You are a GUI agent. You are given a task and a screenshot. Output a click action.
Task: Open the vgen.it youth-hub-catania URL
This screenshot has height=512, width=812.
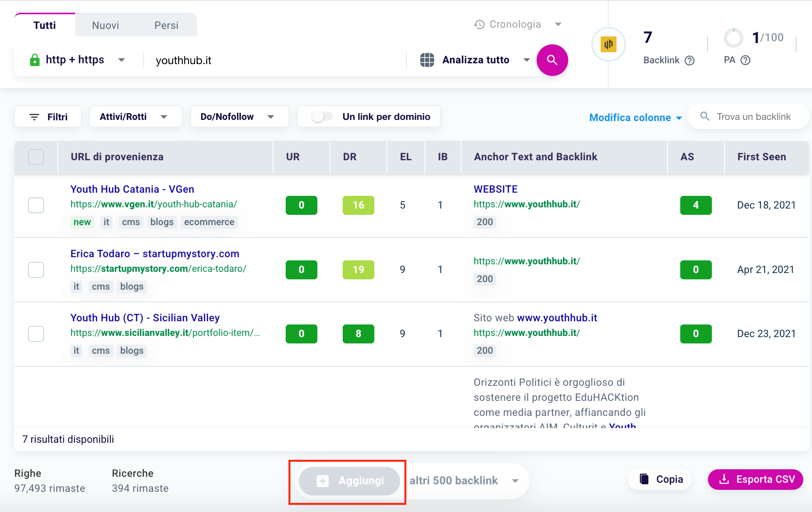(x=154, y=204)
